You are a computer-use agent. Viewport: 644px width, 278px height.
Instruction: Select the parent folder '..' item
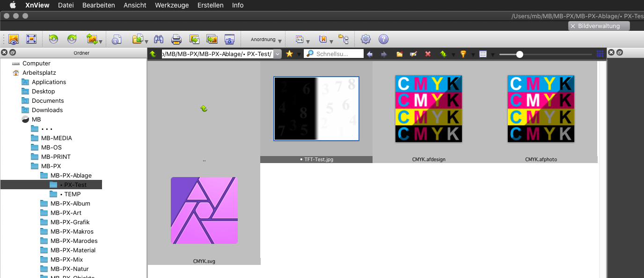coord(204,112)
